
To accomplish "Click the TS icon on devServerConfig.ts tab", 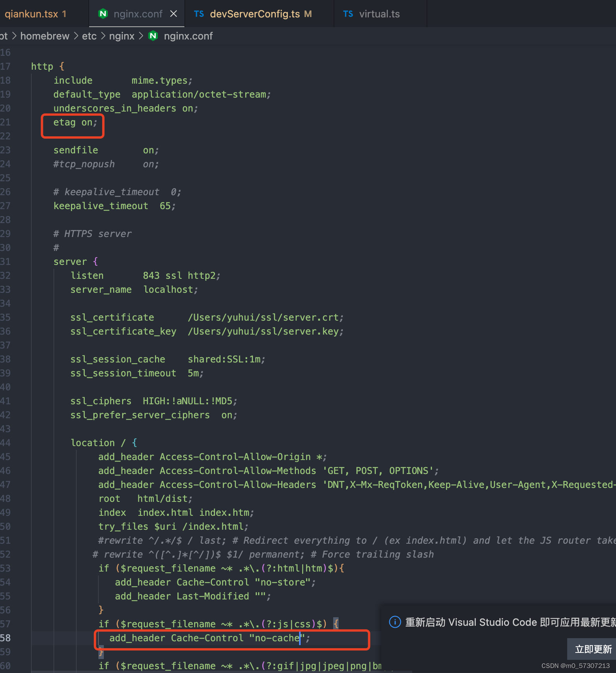I will pos(199,14).
